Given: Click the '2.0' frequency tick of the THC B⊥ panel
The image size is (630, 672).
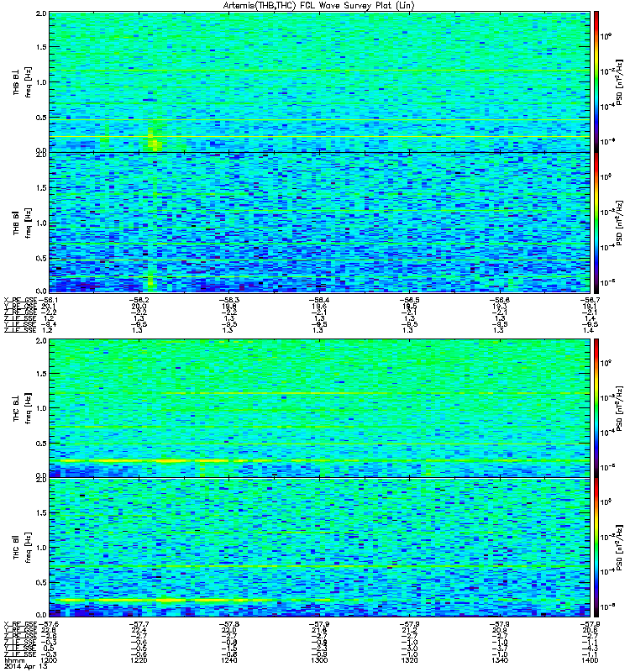Looking at the screenshot, I should [x=41, y=341].
